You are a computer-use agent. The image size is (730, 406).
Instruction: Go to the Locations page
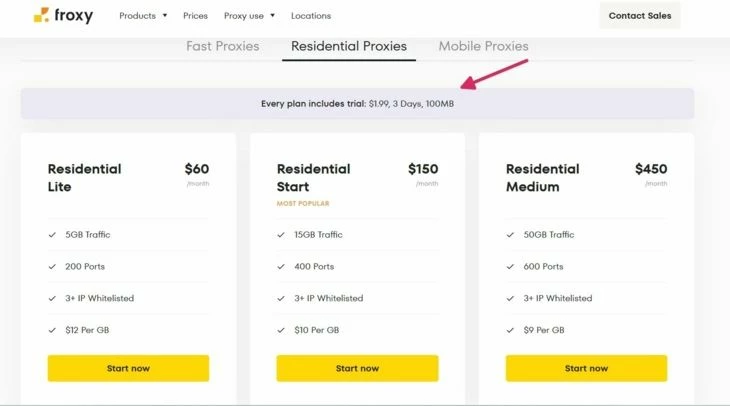[x=311, y=16]
